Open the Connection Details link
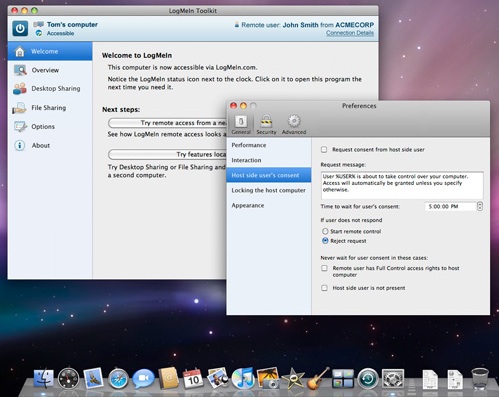The height and width of the screenshot is (397, 499). click(350, 33)
